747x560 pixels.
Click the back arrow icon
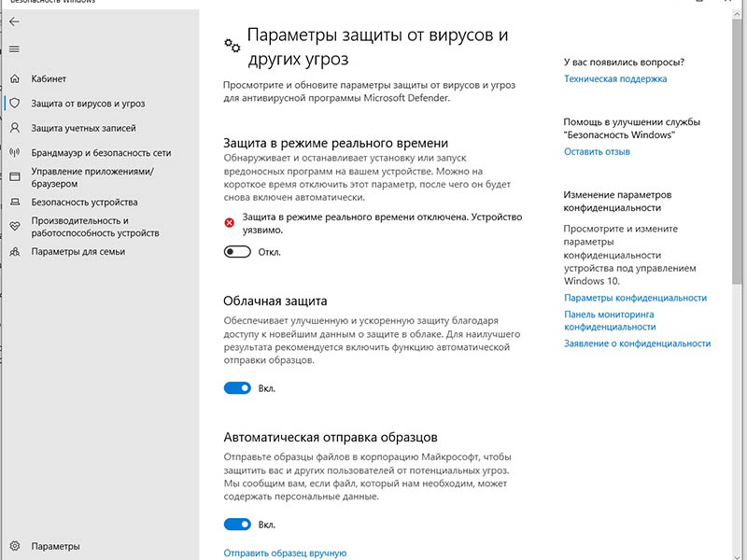point(14,21)
